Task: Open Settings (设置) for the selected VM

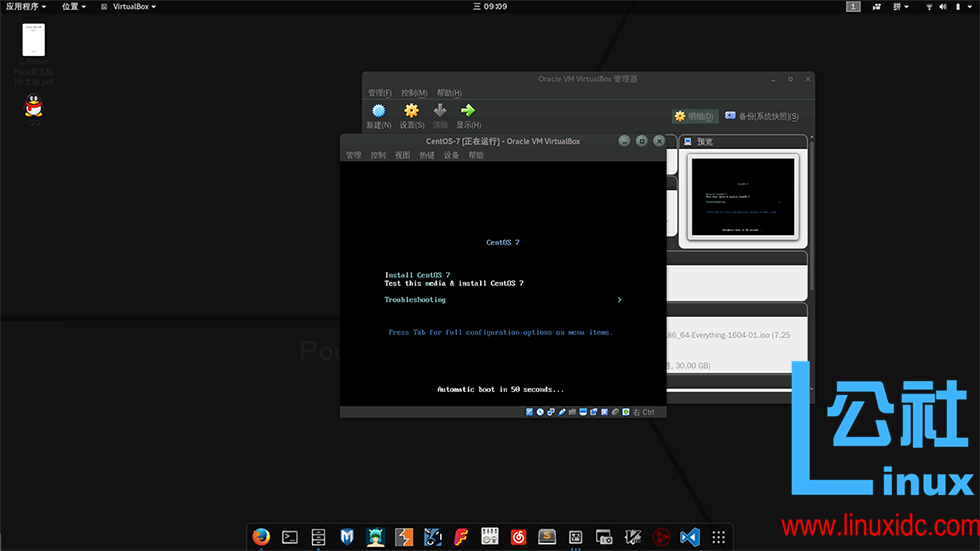Action: click(x=411, y=111)
